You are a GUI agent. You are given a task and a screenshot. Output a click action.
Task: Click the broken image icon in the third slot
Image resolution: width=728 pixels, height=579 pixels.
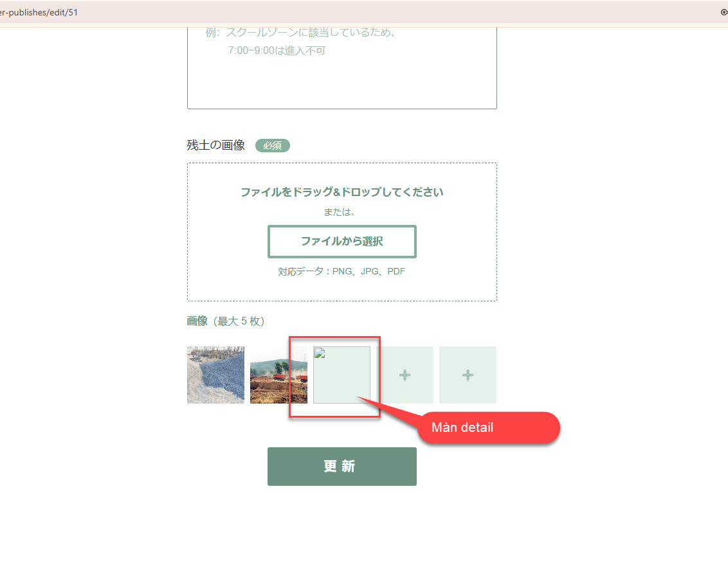pyautogui.click(x=319, y=353)
